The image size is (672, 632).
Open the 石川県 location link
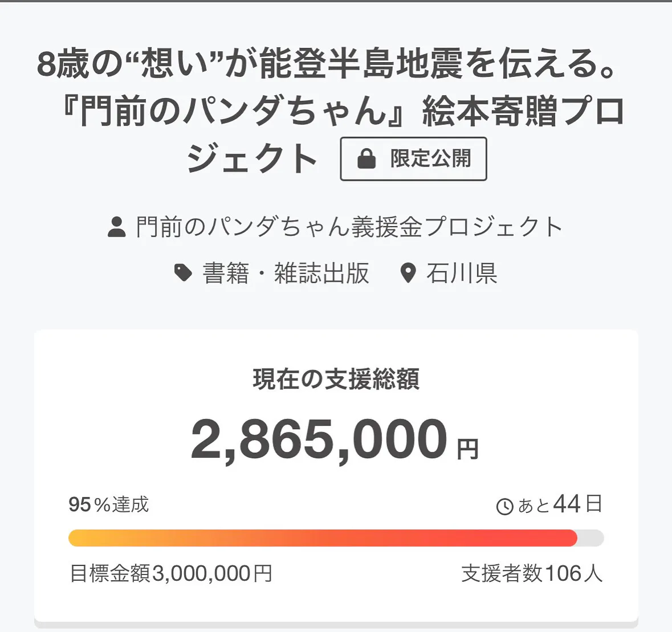[462, 273]
